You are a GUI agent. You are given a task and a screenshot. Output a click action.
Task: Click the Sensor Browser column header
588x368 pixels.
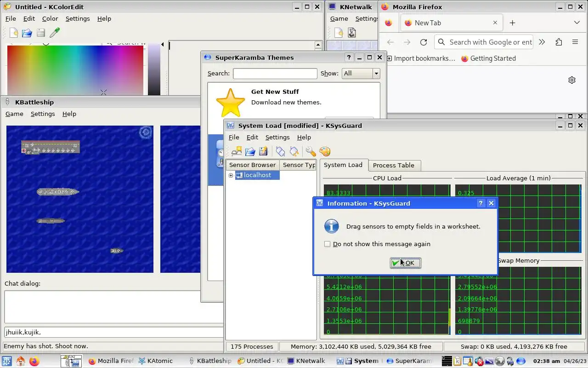252,165
